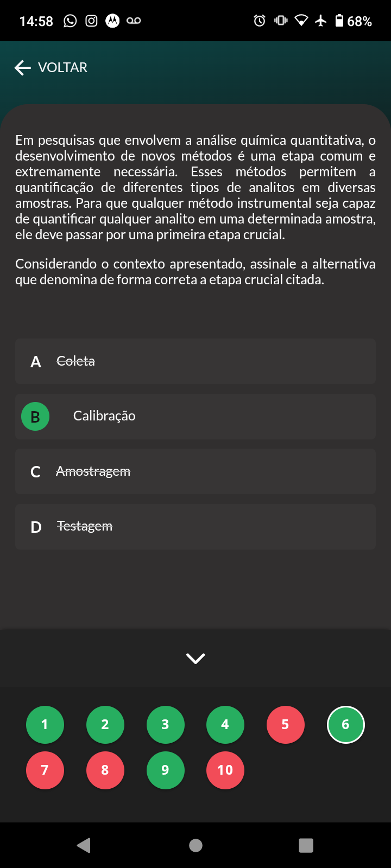391x868 pixels.
Task: Select answer option A Coleta
Action: [x=195, y=361]
